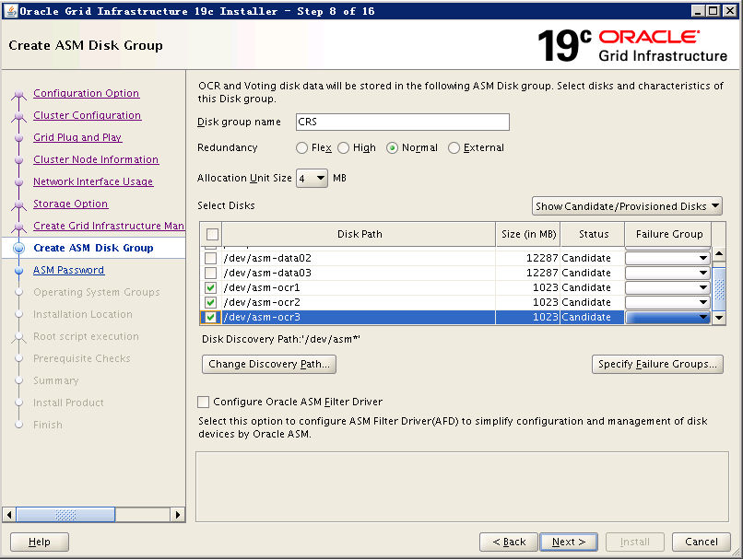Open Failure Group dropdown for /dev/asm-ocr3
The width and height of the screenshot is (743, 560).
pyautogui.click(x=667, y=317)
